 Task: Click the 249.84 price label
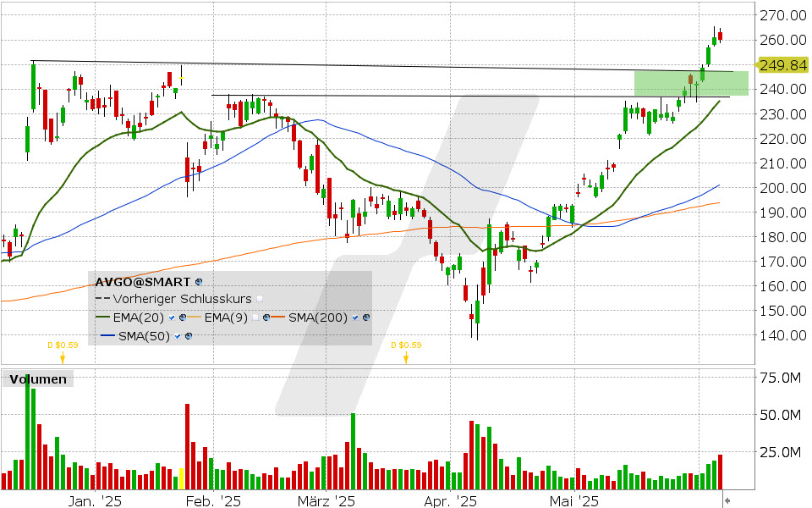(x=782, y=65)
